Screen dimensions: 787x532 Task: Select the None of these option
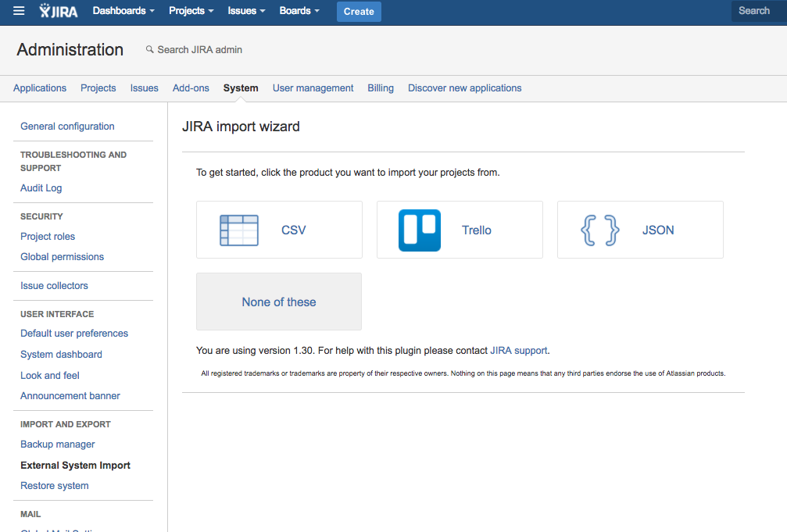point(279,302)
